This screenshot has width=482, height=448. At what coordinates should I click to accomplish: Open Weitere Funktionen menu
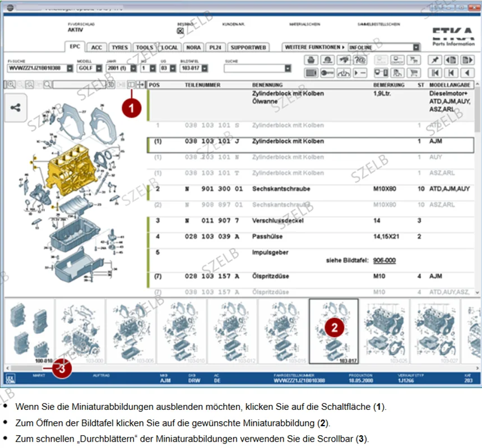(x=315, y=47)
